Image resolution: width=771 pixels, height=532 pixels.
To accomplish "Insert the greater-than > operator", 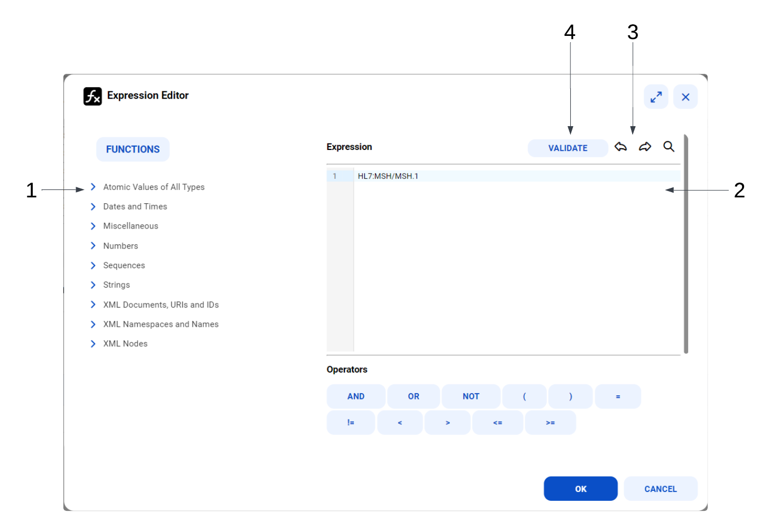I will coord(447,423).
